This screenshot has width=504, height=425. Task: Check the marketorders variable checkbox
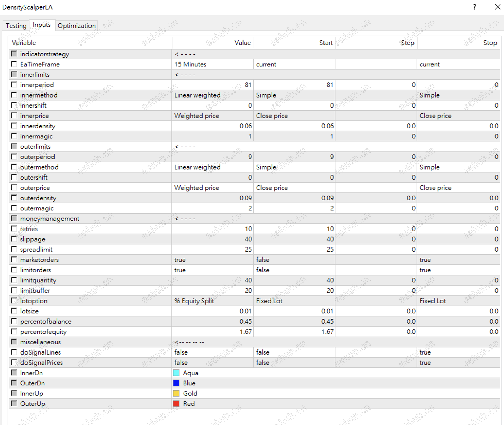(x=14, y=259)
